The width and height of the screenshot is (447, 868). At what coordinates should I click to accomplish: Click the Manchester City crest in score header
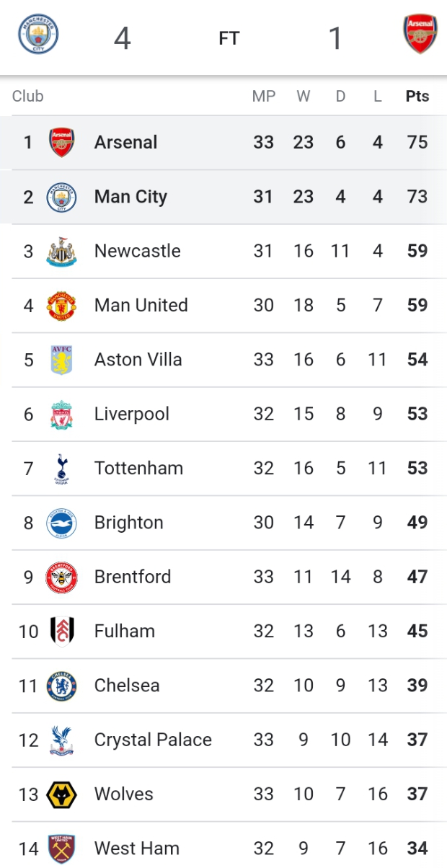[38, 35]
